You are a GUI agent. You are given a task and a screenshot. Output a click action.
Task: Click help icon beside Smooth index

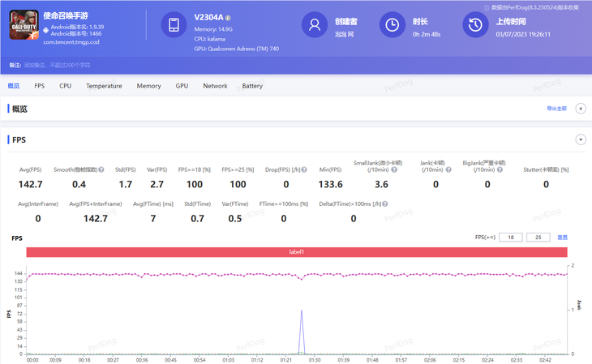(x=101, y=169)
